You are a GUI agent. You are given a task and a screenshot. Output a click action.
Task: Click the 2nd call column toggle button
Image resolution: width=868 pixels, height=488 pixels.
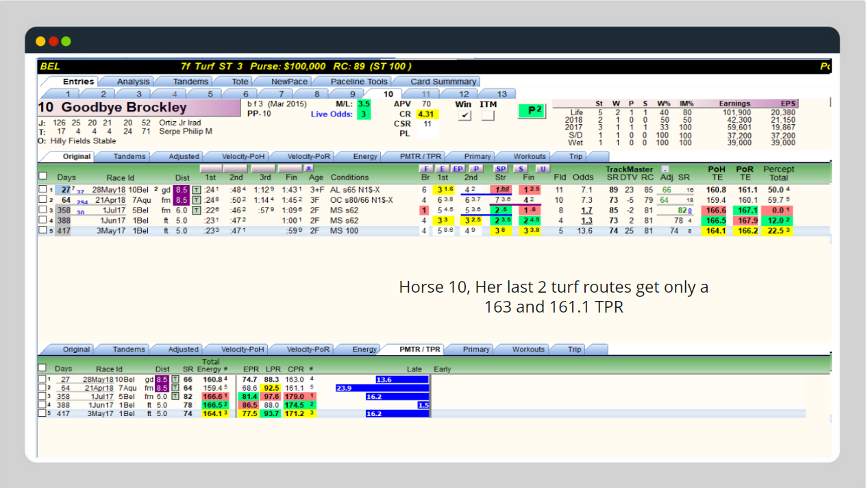236,169
